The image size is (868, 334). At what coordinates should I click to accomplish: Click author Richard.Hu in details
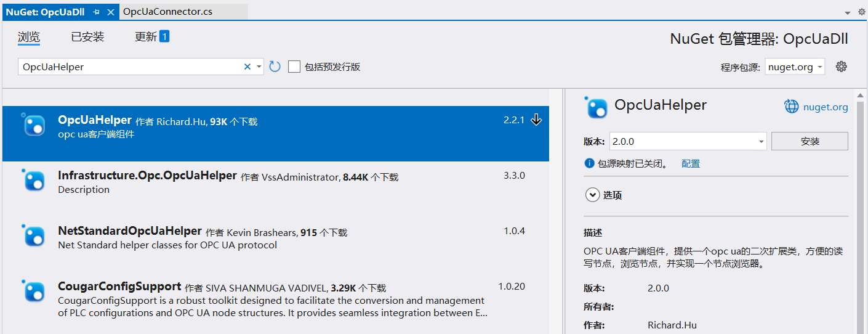tap(672, 325)
